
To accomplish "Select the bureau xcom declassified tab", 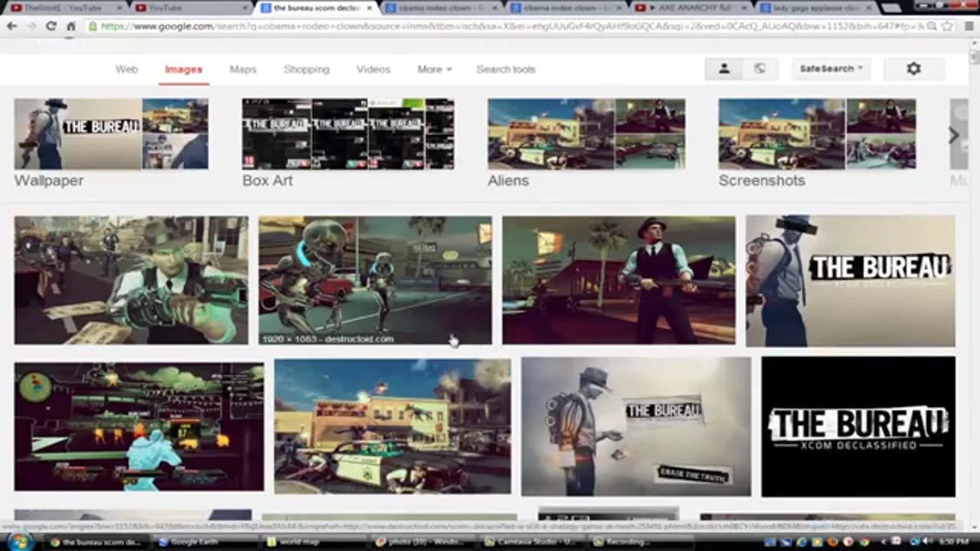I will pyautogui.click(x=315, y=8).
